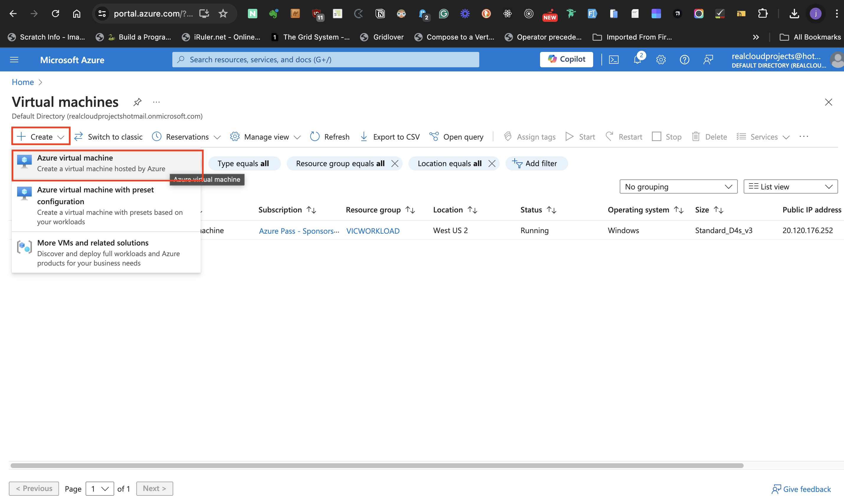Pin the Virtual machines page
Image resolution: width=844 pixels, height=504 pixels.
pos(137,102)
